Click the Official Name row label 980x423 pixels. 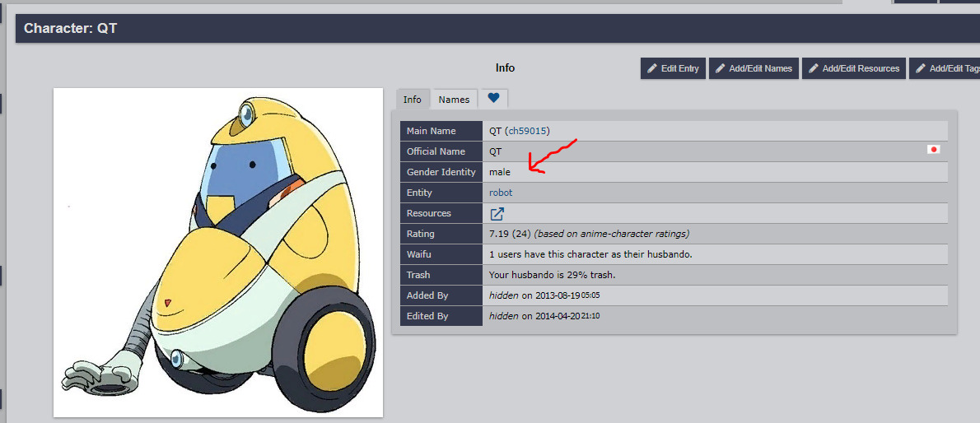point(436,151)
